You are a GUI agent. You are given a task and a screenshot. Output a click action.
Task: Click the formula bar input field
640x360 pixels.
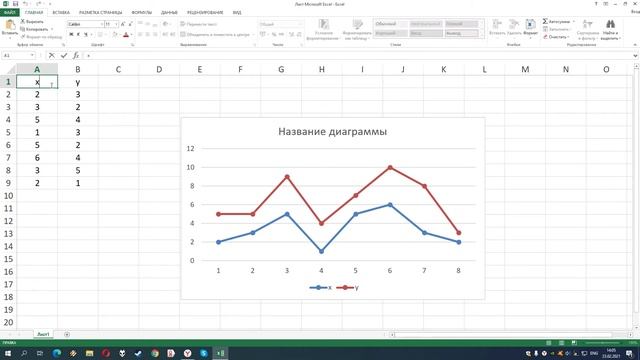tap(358, 55)
